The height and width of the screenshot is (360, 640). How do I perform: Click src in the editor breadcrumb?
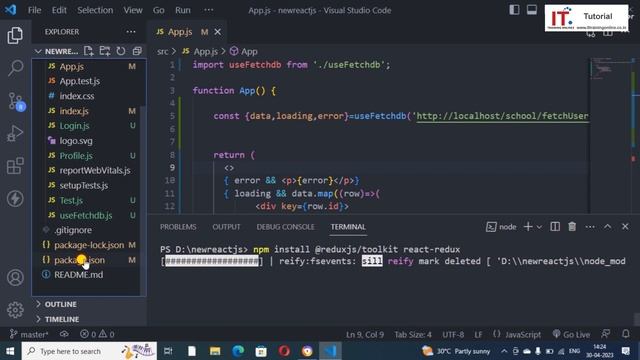pos(162,51)
